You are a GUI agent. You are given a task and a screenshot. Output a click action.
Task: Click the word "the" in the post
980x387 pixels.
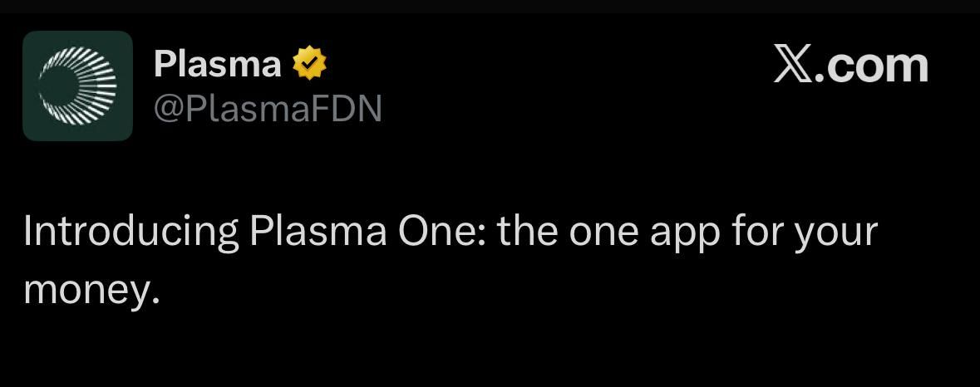[x=527, y=231]
